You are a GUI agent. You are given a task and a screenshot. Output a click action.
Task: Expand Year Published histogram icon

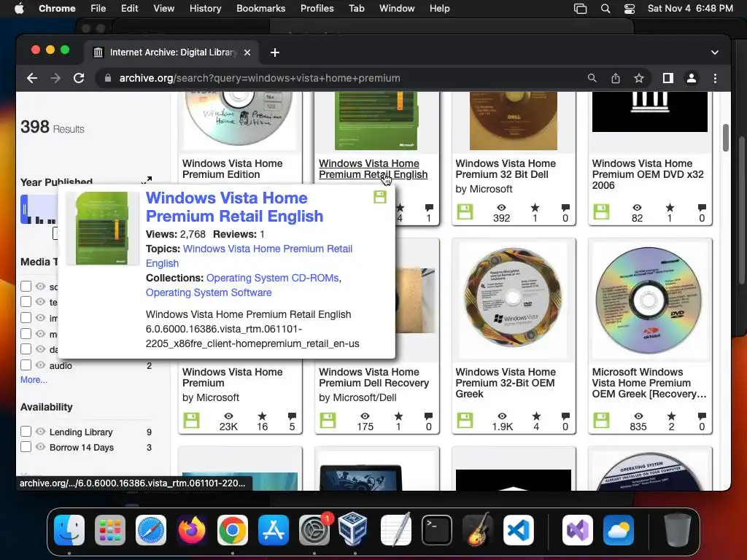click(147, 180)
